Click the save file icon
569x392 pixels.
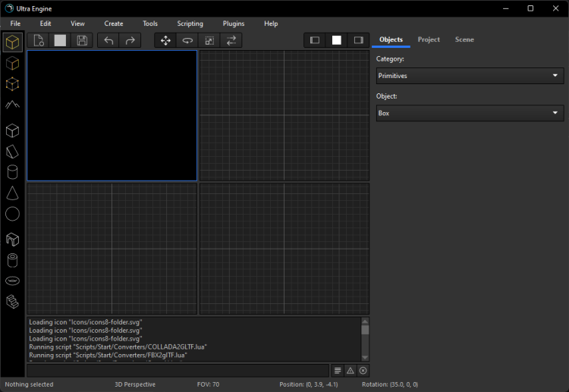click(82, 40)
